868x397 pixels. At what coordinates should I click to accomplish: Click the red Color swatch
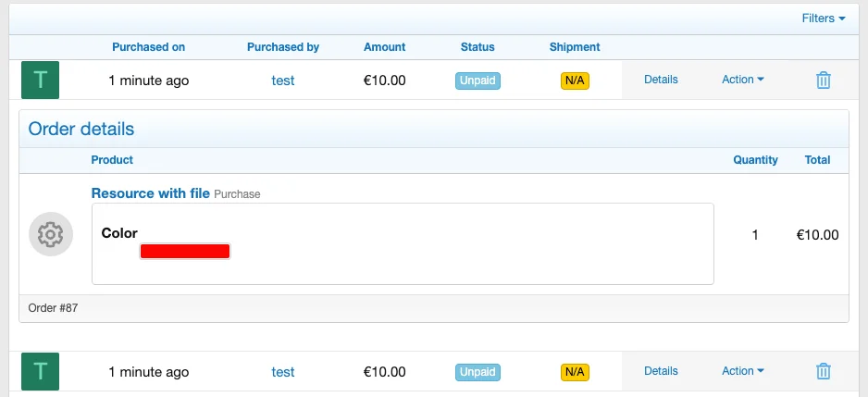185,251
